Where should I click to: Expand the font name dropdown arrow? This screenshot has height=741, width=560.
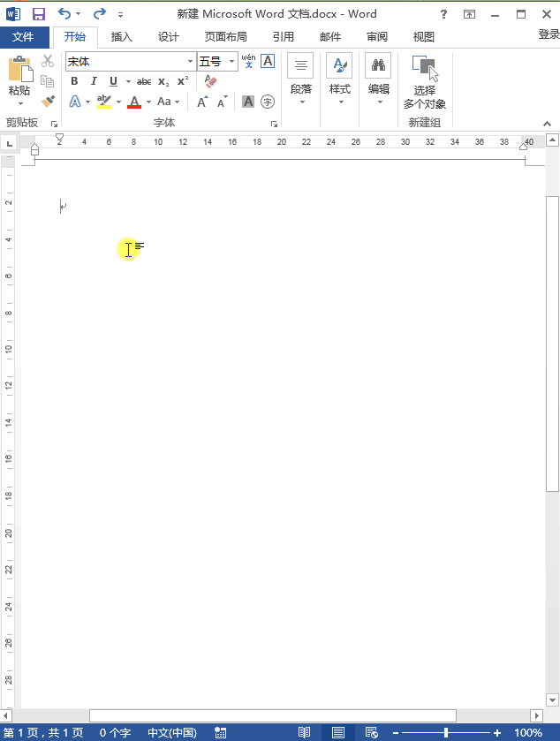point(191,62)
